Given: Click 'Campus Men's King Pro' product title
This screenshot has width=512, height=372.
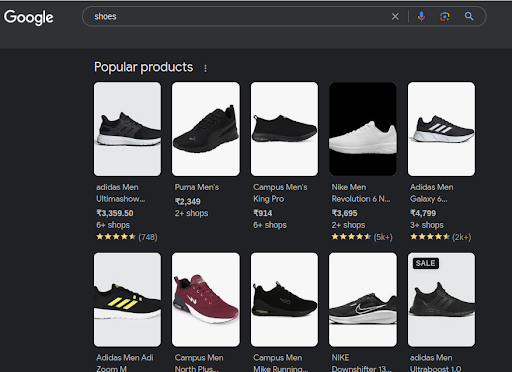Looking at the screenshot, I should (x=280, y=193).
